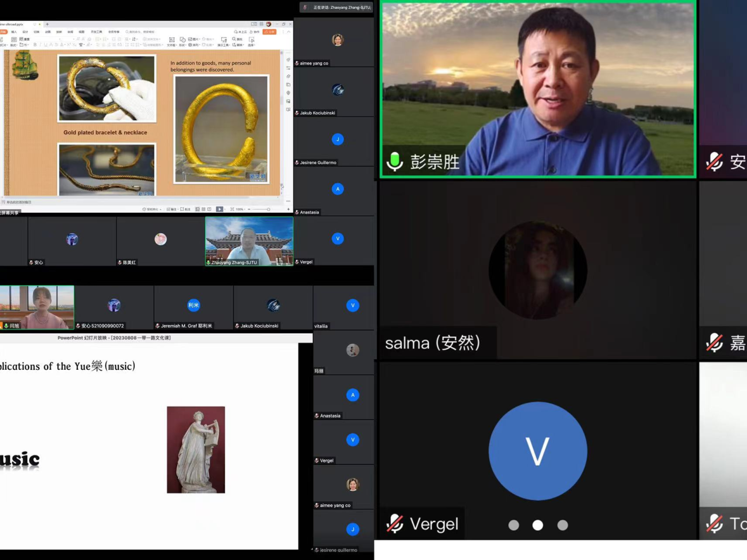Image resolution: width=747 pixels, height=560 pixels.
Task: Open the 会员专享 member tab
Action: (114, 32)
